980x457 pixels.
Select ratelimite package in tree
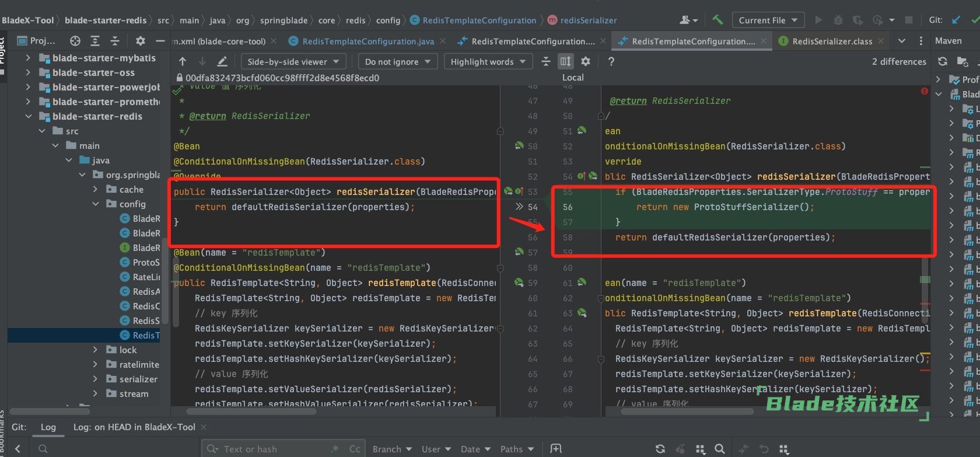pyautogui.click(x=139, y=364)
